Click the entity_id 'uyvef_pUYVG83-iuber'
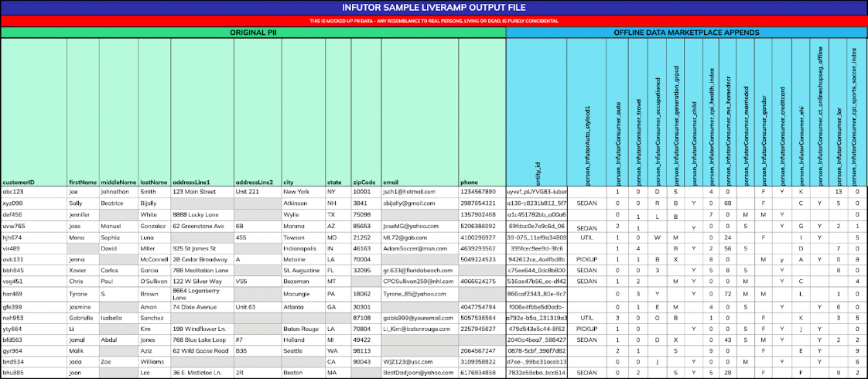Screen dimensions: 868x379 pyautogui.click(x=536, y=192)
